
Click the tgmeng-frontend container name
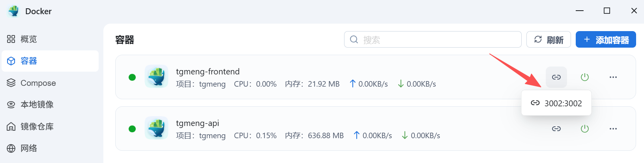[x=208, y=72]
